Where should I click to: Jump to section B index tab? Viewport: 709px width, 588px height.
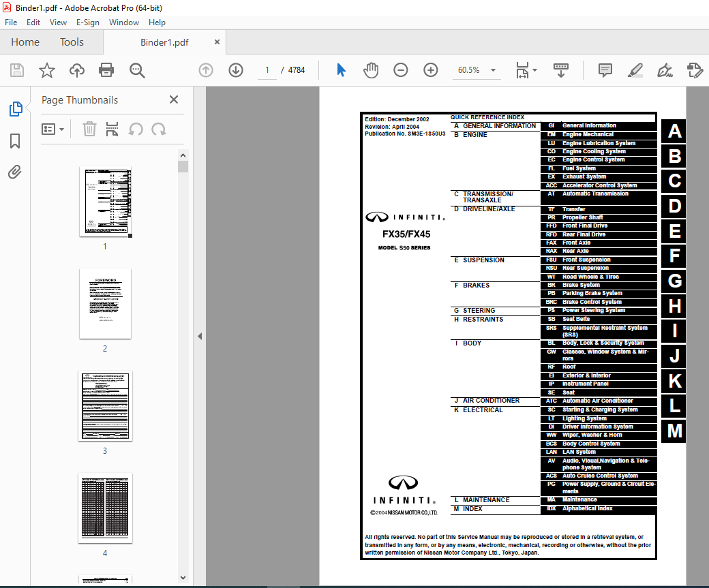[x=674, y=157]
